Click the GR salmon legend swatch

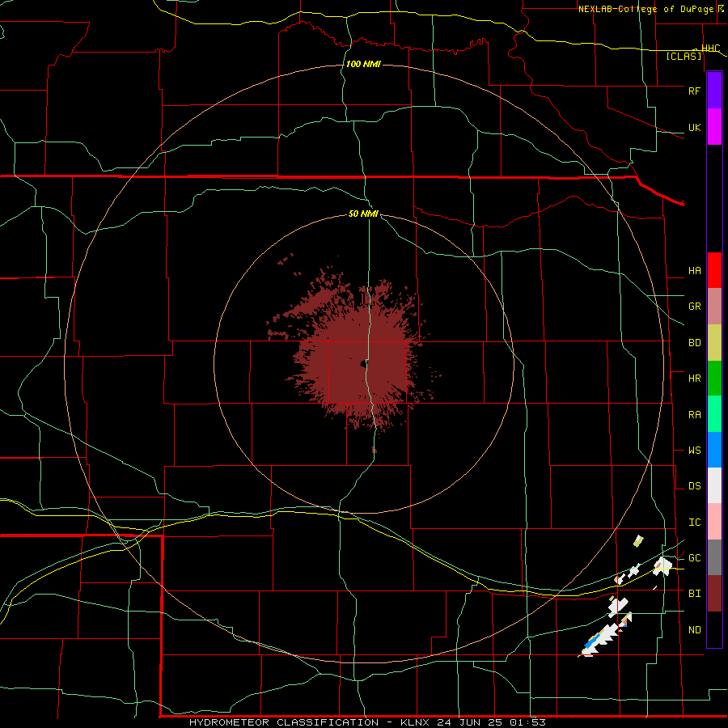click(x=714, y=307)
